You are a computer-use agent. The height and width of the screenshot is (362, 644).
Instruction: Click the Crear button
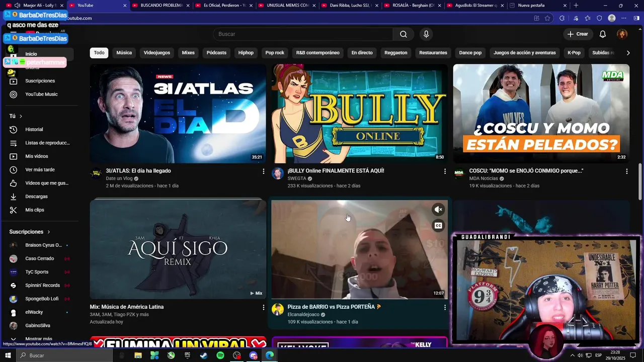tap(578, 34)
